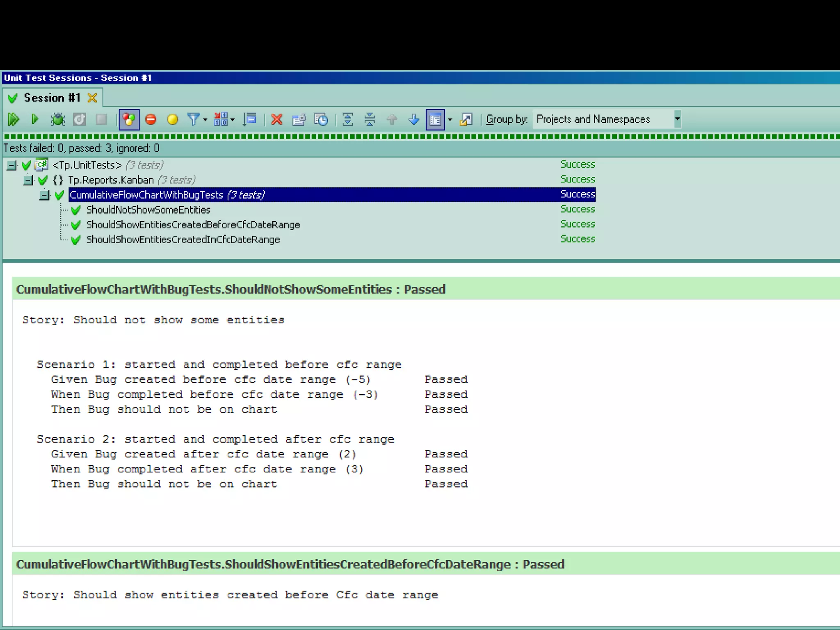
Task: Select the Session #1 tab
Action: (52, 98)
